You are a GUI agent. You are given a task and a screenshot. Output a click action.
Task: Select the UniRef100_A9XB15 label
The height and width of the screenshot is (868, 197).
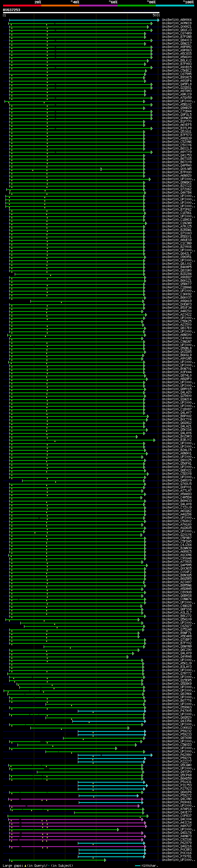[177, 67]
